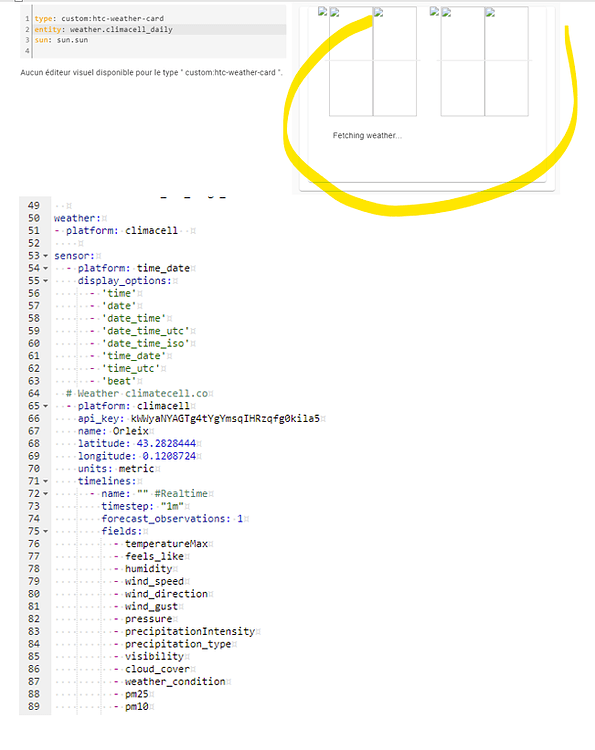Collapse the display_options: fold arrow
Screen dimensions: 595x750
(x=45, y=281)
